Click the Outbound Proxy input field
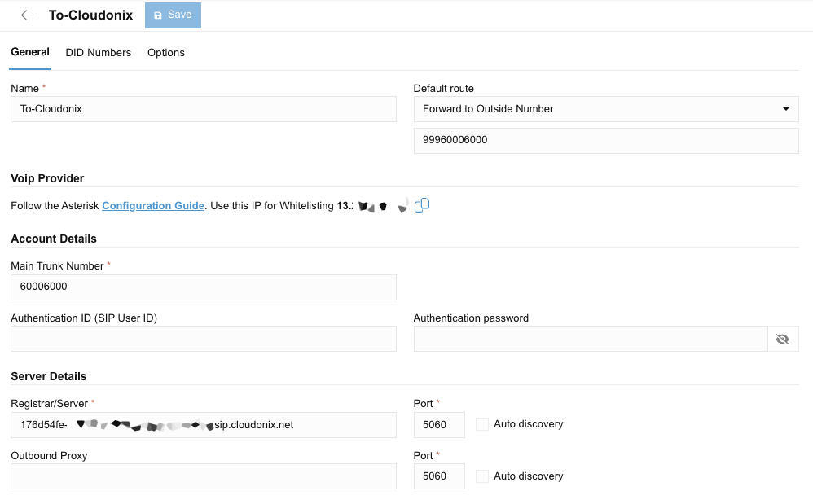The width and height of the screenshot is (813, 504). point(203,476)
